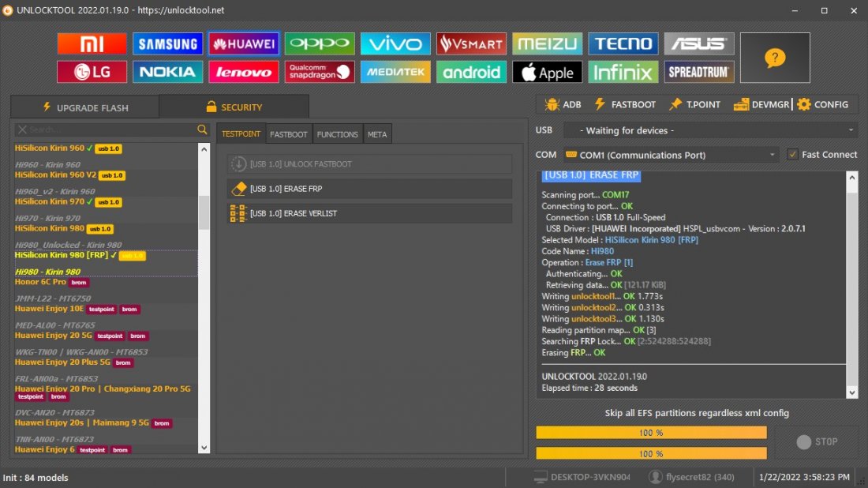
Task: Click the upper 100% progress bar
Action: 651,433
